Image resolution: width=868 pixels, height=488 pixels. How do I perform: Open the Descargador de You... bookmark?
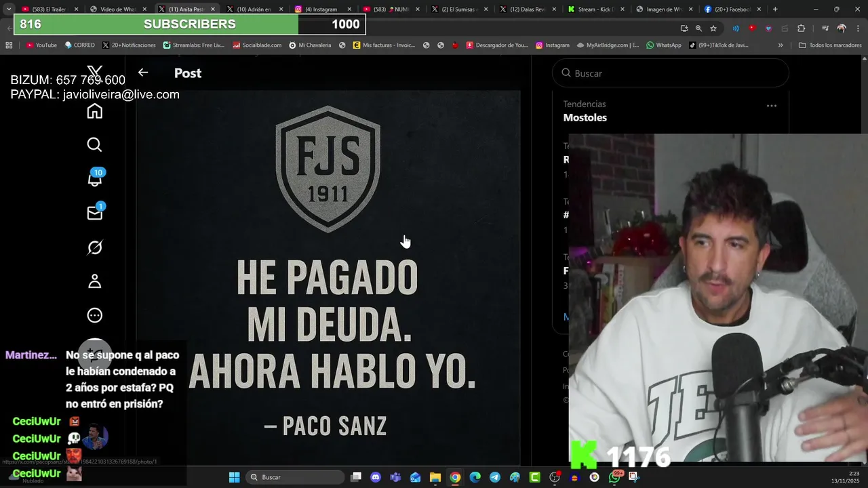tap(497, 45)
